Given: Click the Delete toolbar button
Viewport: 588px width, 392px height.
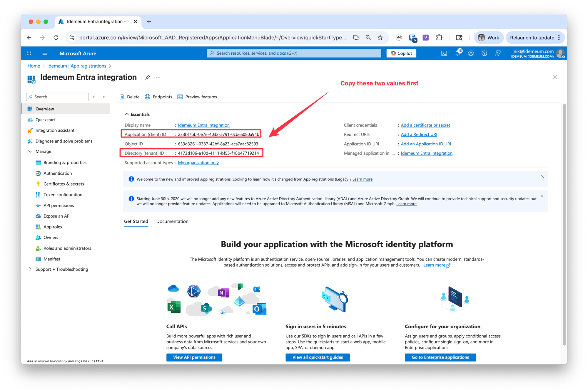Looking at the screenshot, I should click(129, 97).
